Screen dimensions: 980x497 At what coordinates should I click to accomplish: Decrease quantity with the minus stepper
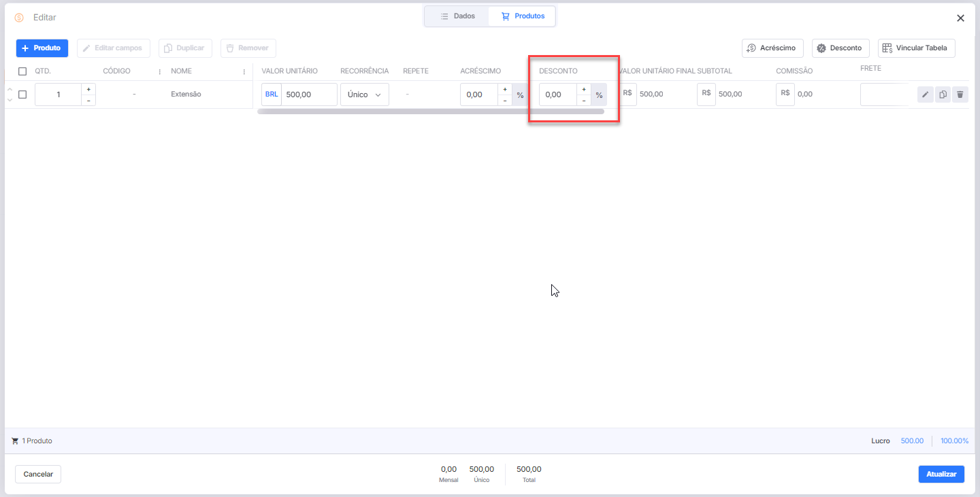(88, 100)
